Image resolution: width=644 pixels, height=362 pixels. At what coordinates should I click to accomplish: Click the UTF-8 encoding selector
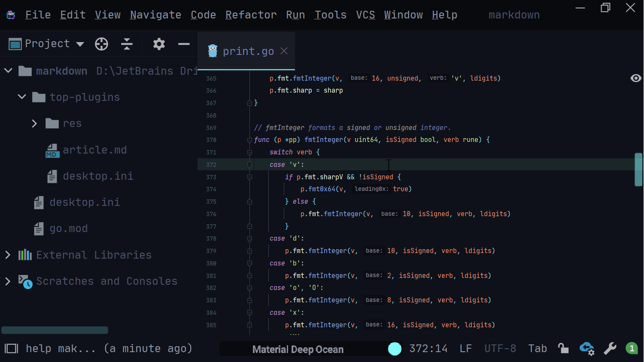pyautogui.click(x=500, y=348)
